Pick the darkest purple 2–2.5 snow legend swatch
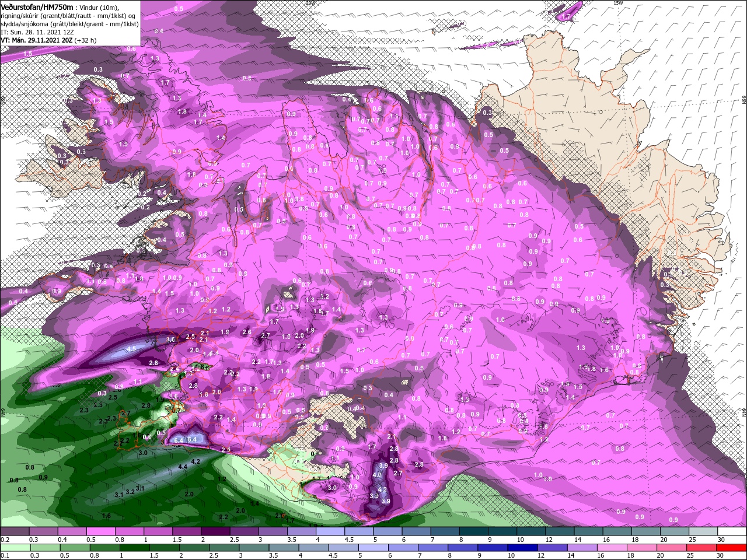The height and width of the screenshot is (560, 747). tap(215, 531)
